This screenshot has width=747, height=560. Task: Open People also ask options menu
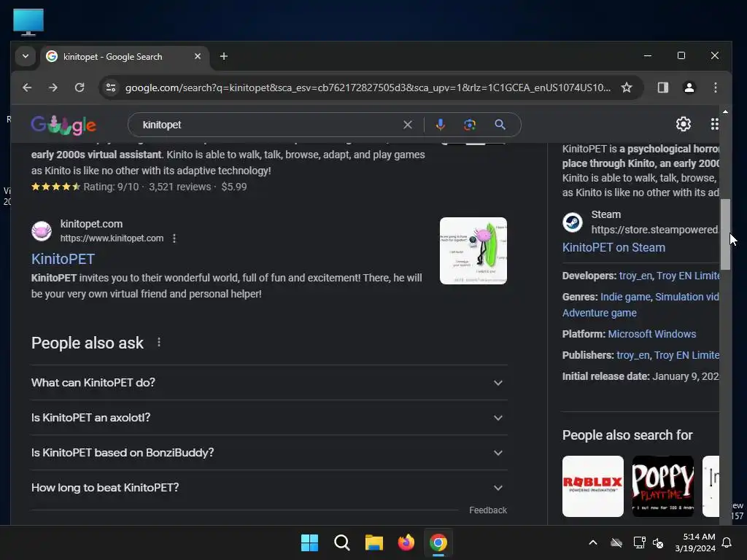[x=159, y=343]
